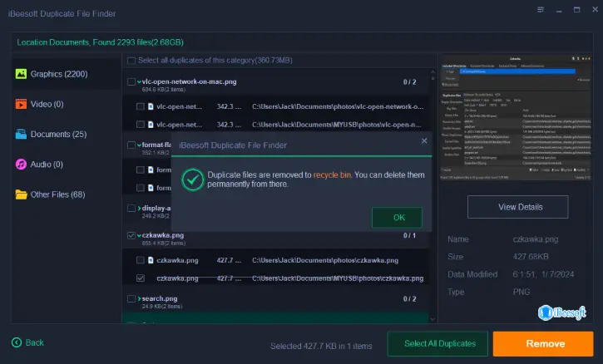Click 'Location:Documents, Found 2293 files' header
This screenshot has height=364, width=603.
(100, 42)
